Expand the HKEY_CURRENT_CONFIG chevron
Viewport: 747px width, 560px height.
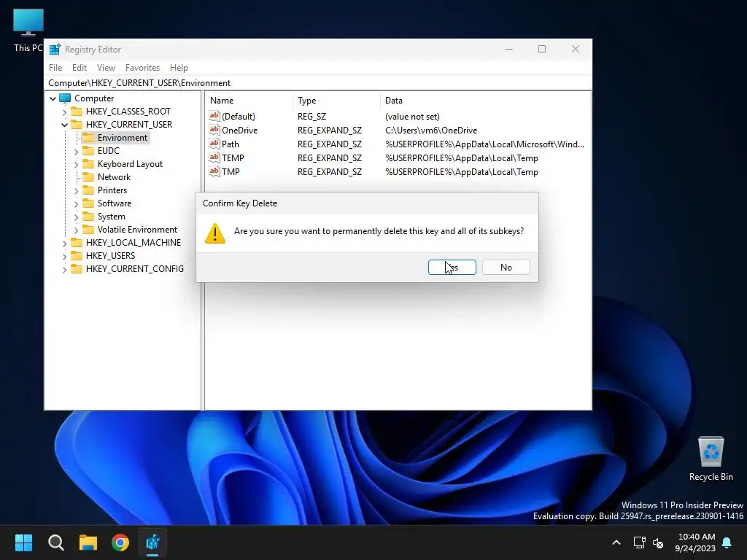coord(64,270)
